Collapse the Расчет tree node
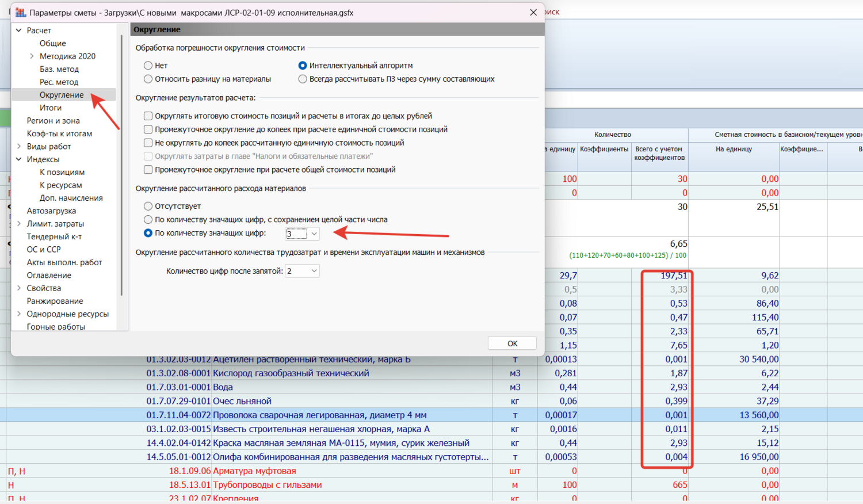Screen dimensions: 863x504 click(x=19, y=30)
